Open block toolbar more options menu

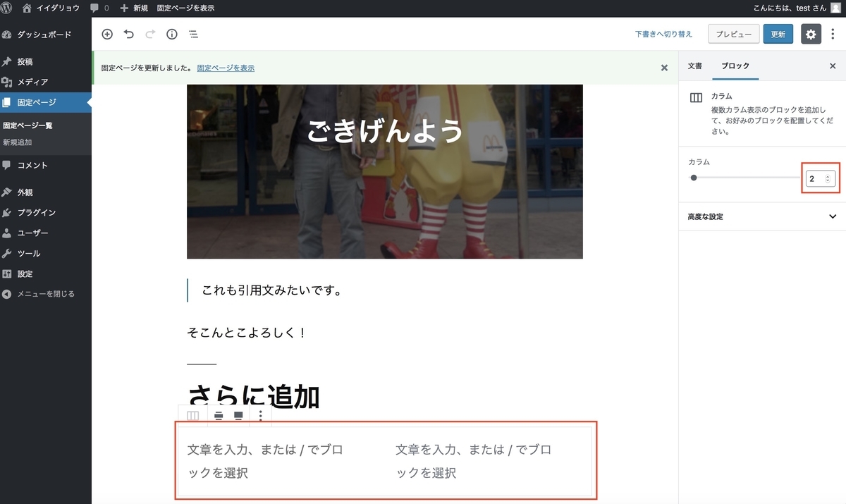tap(260, 416)
